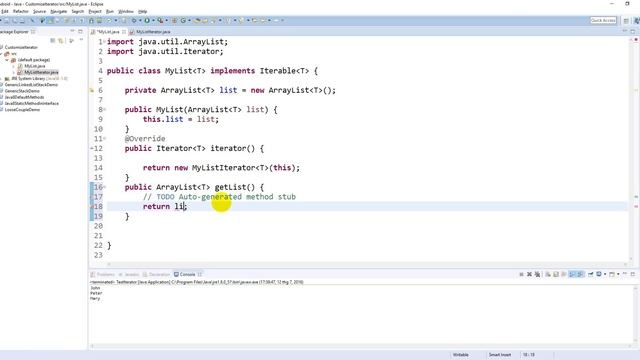The width and height of the screenshot is (640, 360).
Task: Open the Declaration tab in bottom panel
Action: (x=156, y=274)
